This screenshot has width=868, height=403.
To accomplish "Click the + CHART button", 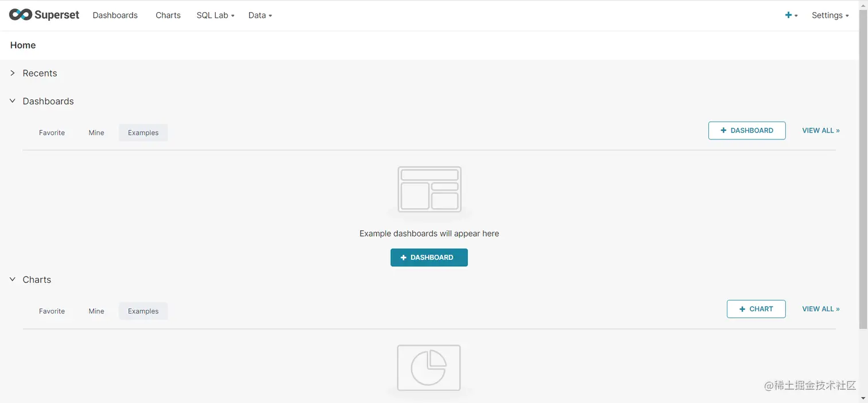I will tap(756, 309).
